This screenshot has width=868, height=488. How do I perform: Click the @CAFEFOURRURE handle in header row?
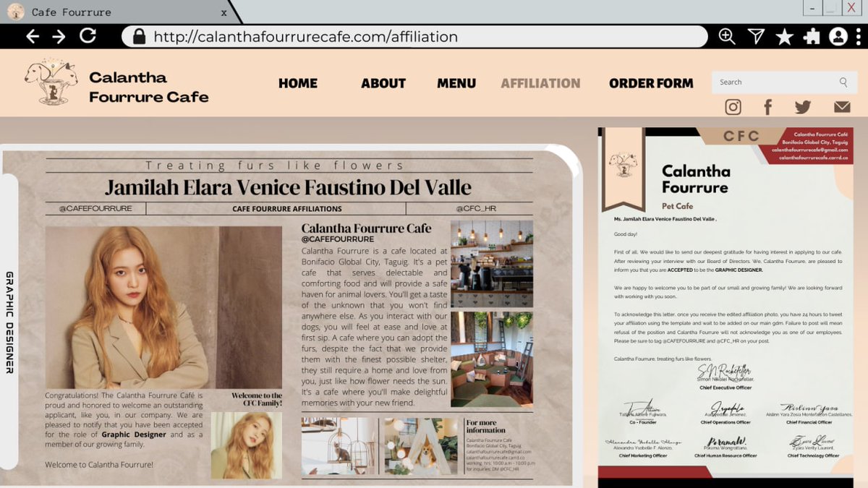pyautogui.click(x=95, y=209)
